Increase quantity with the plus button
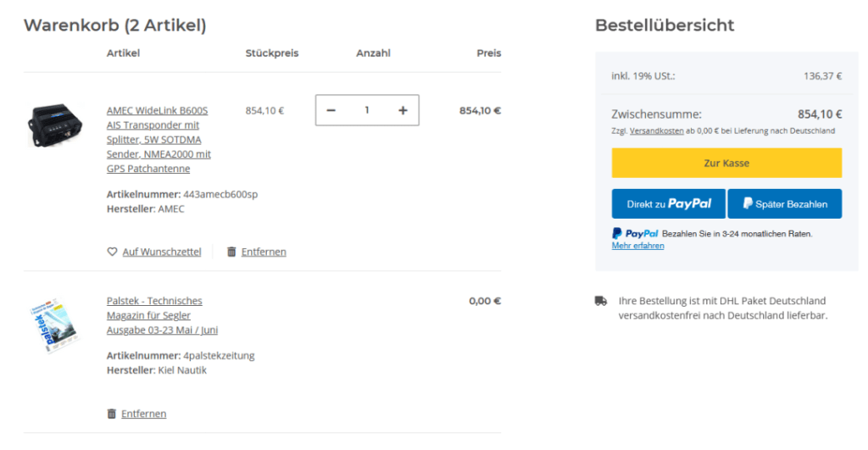 403,110
